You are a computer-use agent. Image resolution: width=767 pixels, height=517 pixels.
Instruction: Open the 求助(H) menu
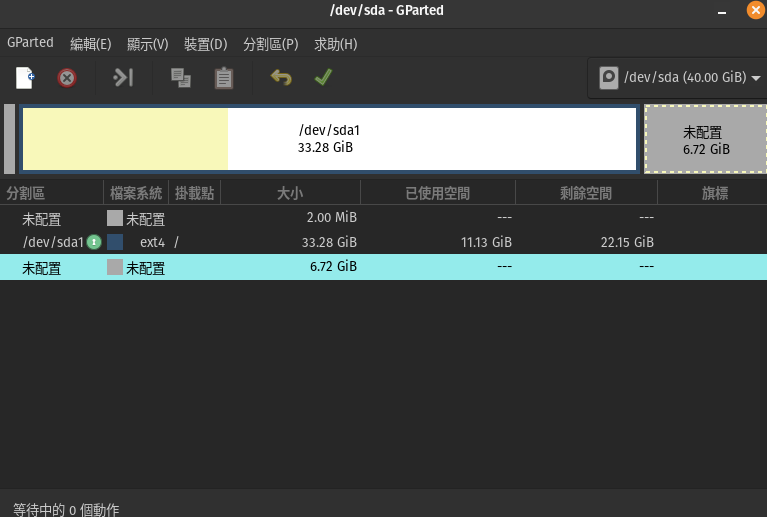pos(336,44)
